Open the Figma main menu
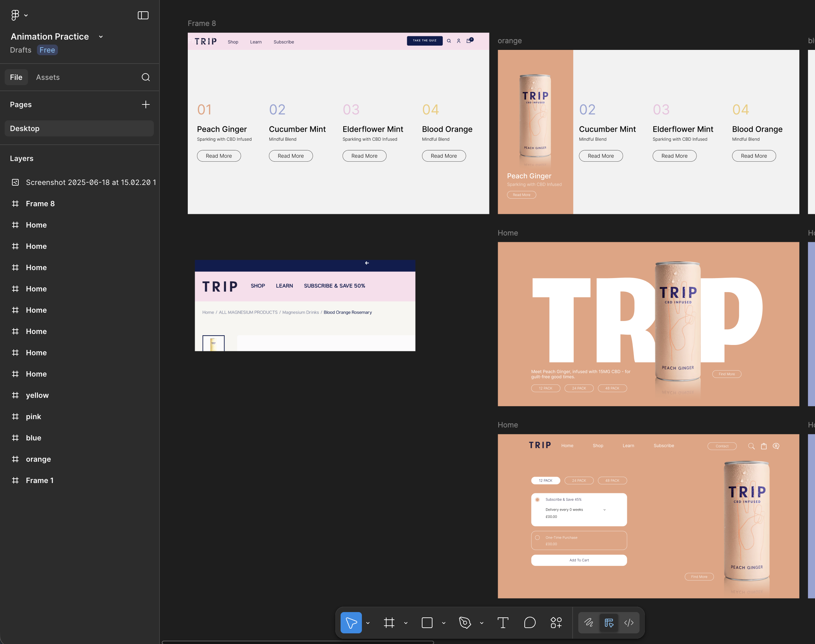The height and width of the screenshot is (644, 815). (x=17, y=15)
